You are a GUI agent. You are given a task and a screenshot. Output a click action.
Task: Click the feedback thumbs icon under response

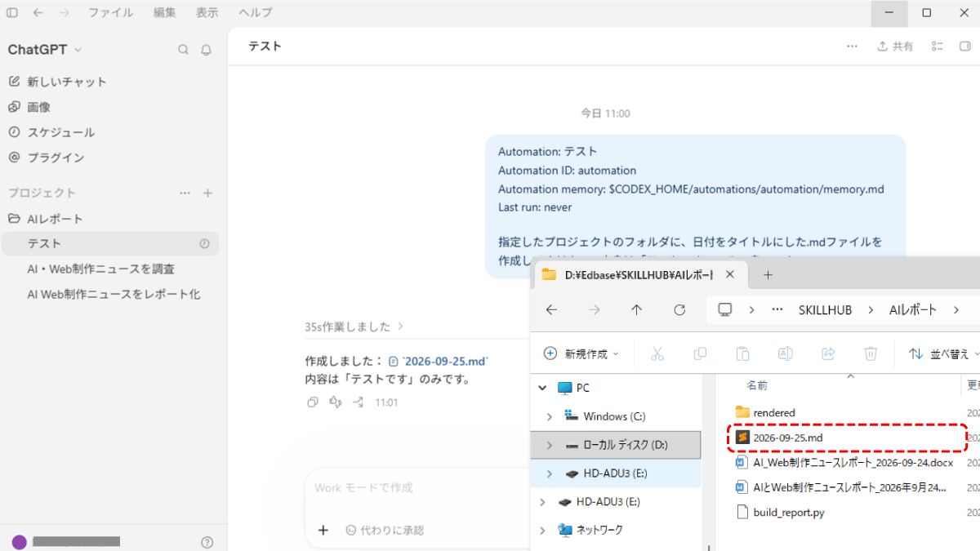click(335, 402)
